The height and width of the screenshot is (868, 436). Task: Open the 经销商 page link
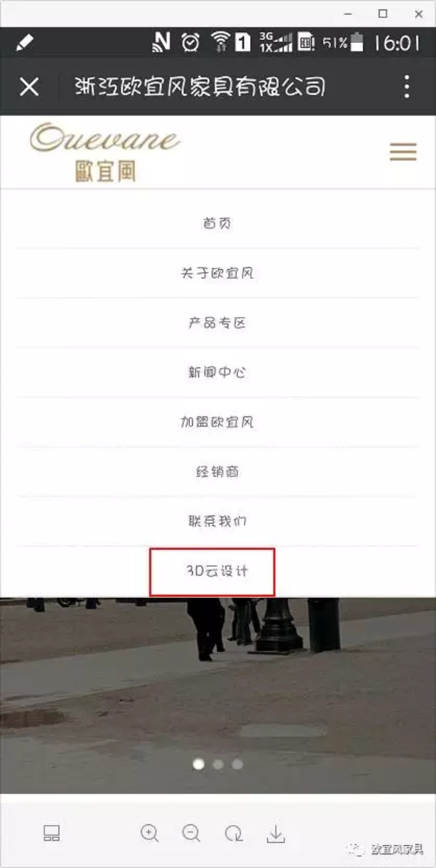(217, 472)
